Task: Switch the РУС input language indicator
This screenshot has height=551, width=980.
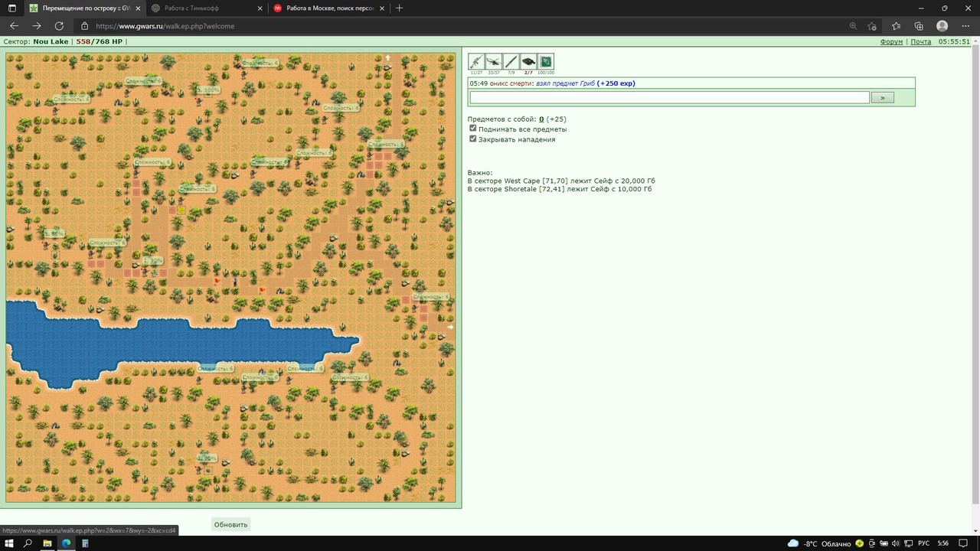Action: point(923,543)
